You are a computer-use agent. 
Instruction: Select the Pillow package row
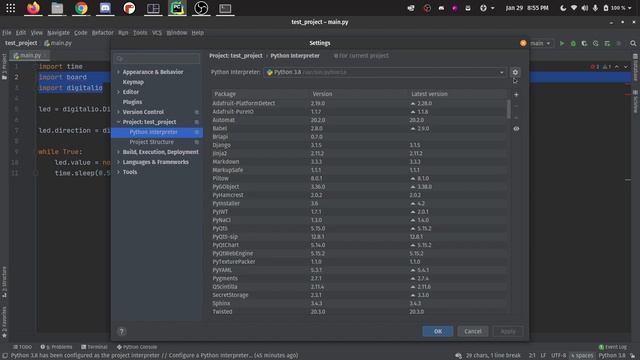pyautogui.click(x=359, y=178)
